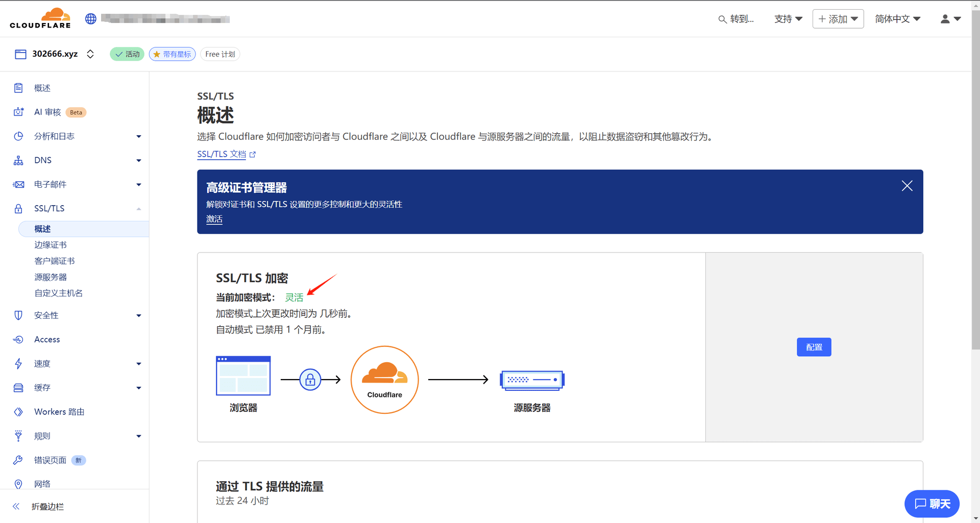
Task: Expand the DNS sidebar dropdown
Action: (x=138, y=160)
